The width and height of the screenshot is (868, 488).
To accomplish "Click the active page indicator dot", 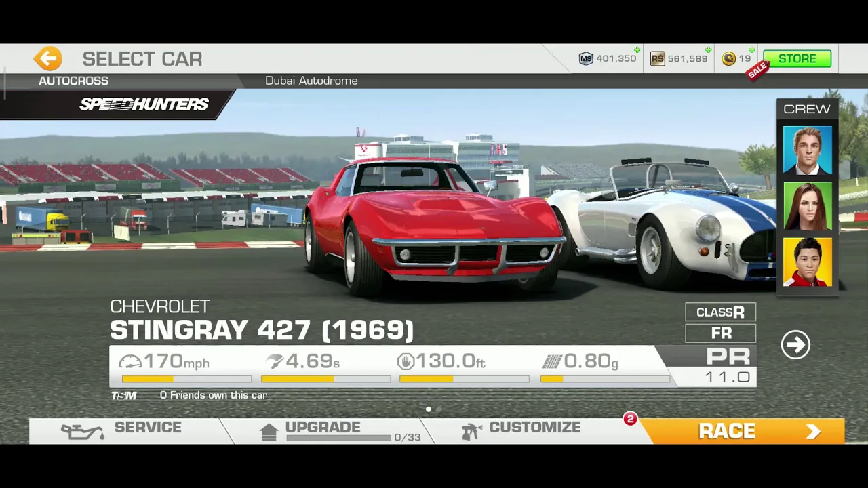I will tap(428, 409).
